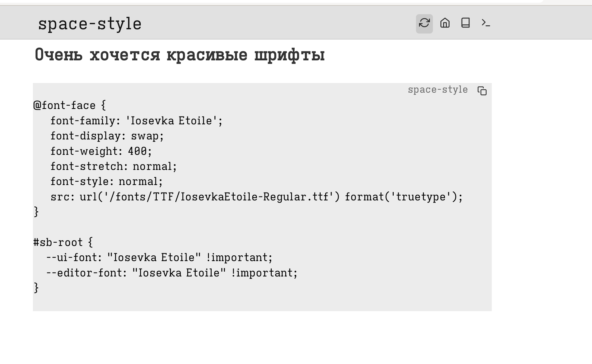The height and width of the screenshot is (364, 592).
Task: Place cursor on font-stretch: normal line
Action: (x=113, y=166)
